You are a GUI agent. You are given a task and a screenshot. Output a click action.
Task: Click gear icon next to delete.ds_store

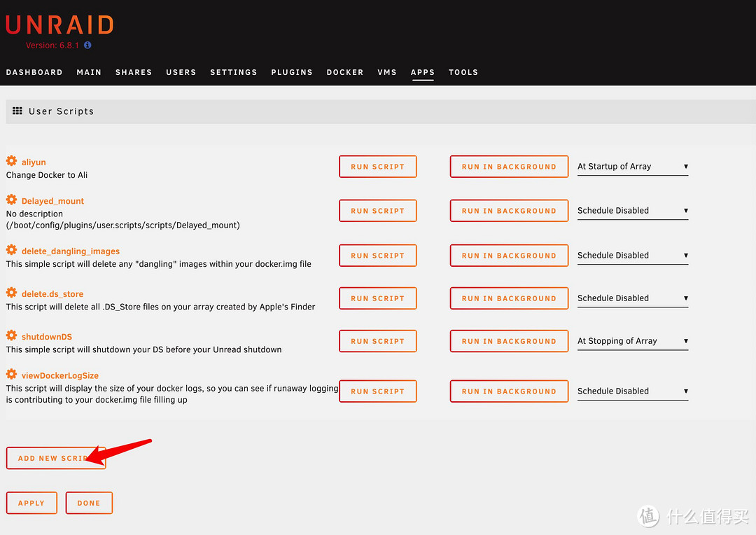[12, 293]
